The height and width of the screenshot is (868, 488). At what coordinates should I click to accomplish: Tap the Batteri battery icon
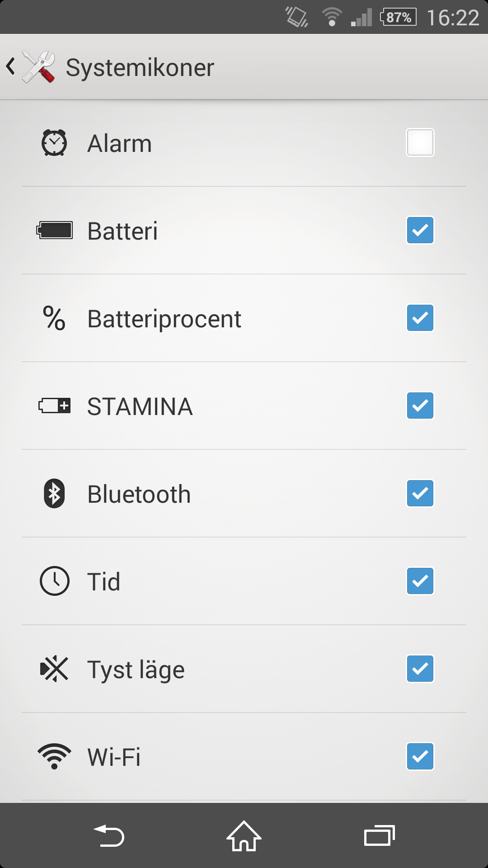point(55,230)
